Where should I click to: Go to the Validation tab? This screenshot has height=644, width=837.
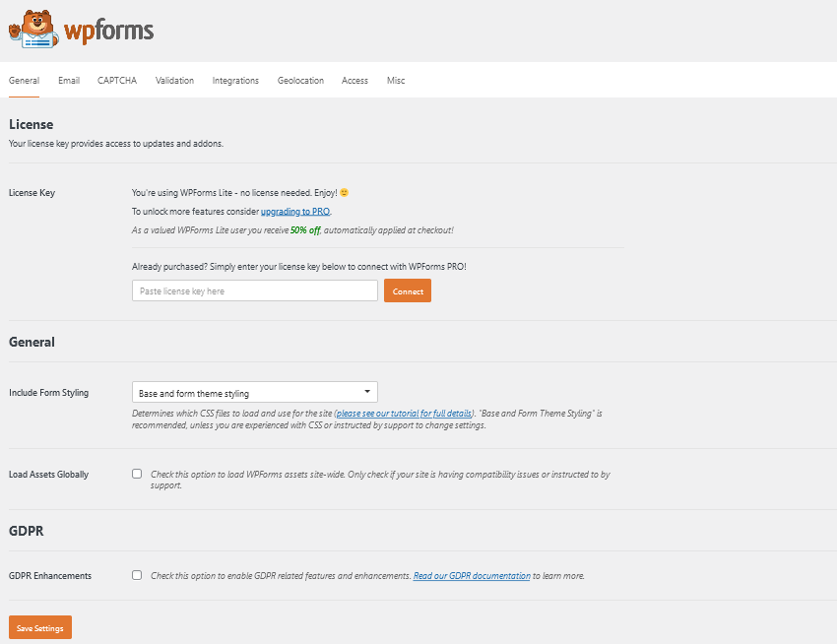(174, 80)
